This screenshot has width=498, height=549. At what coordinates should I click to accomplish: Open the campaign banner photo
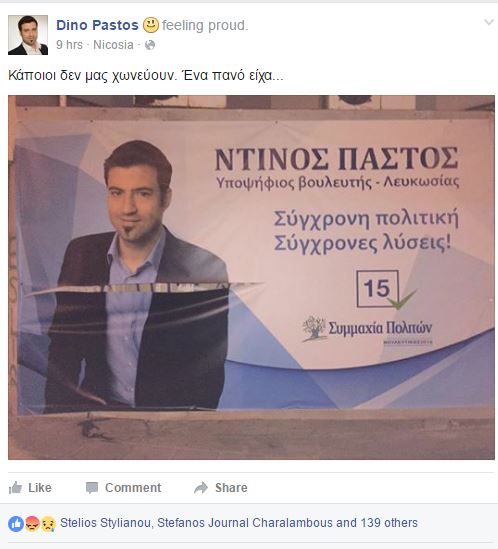(x=251, y=277)
